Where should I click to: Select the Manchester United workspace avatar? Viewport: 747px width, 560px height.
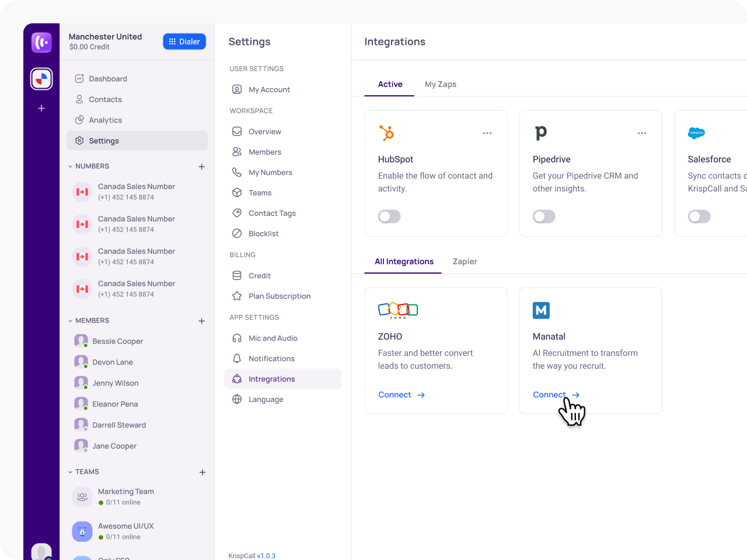point(41,79)
